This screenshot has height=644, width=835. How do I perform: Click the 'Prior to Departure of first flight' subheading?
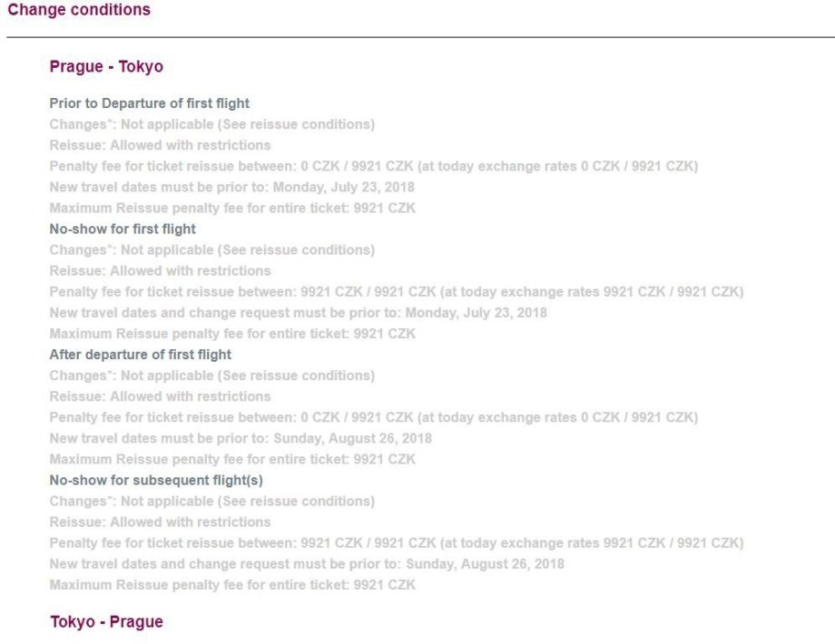[x=149, y=103]
